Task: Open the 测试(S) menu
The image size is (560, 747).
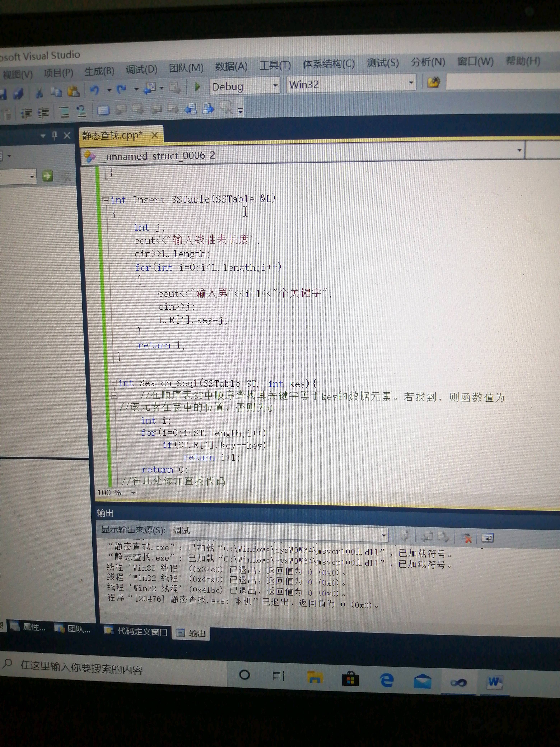Action: tap(383, 63)
